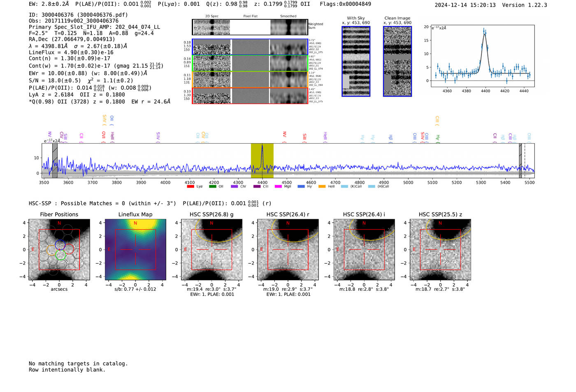The image size is (576, 392).
Task: Click the HSC-SSP Possible Matches heading
Action: click(x=102, y=204)
